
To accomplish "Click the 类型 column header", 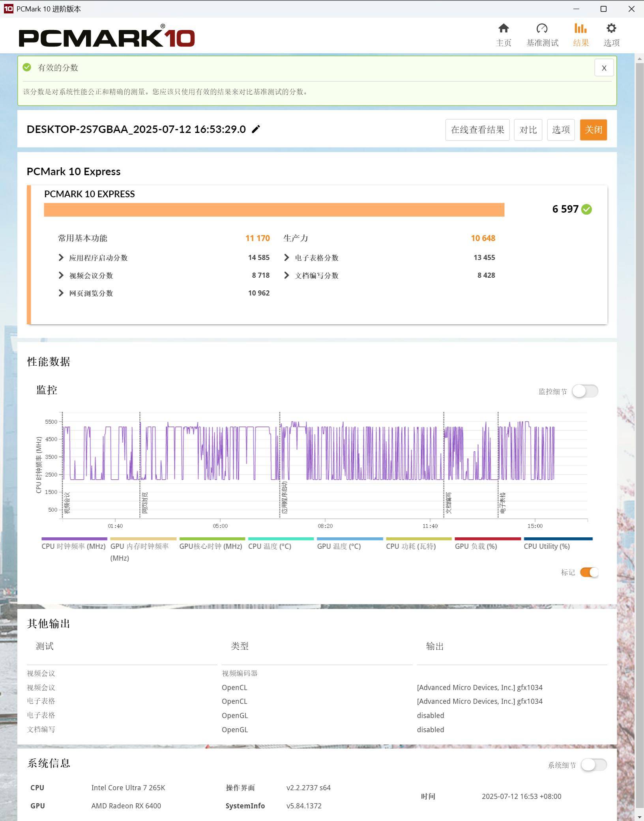I will [x=240, y=646].
